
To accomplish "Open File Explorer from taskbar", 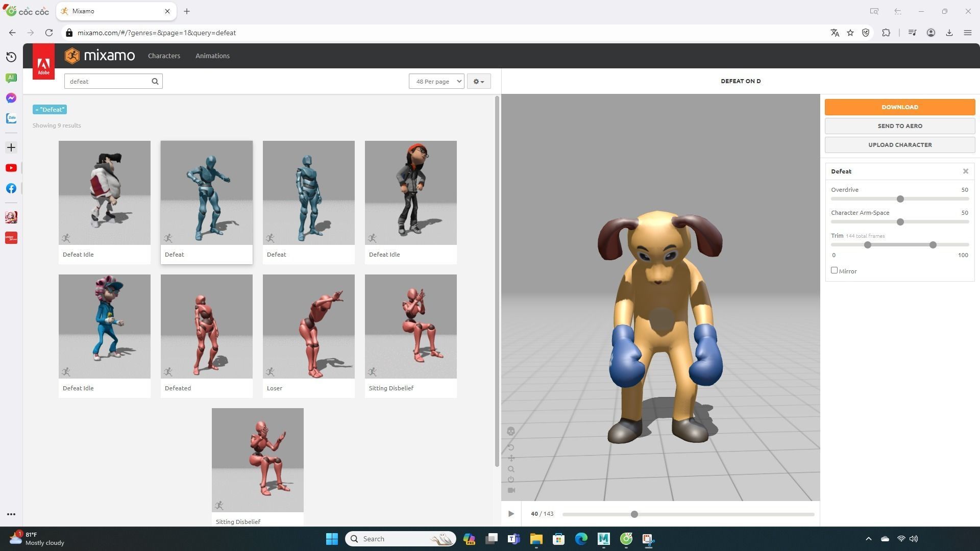I will click(x=536, y=539).
